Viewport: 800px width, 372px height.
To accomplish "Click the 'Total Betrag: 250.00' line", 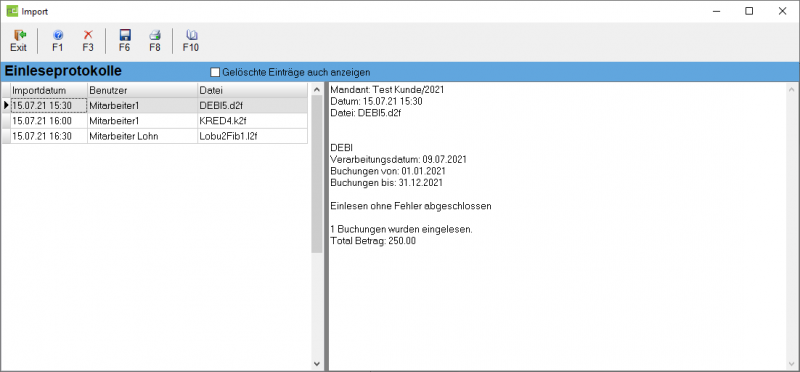I will pos(373,241).
